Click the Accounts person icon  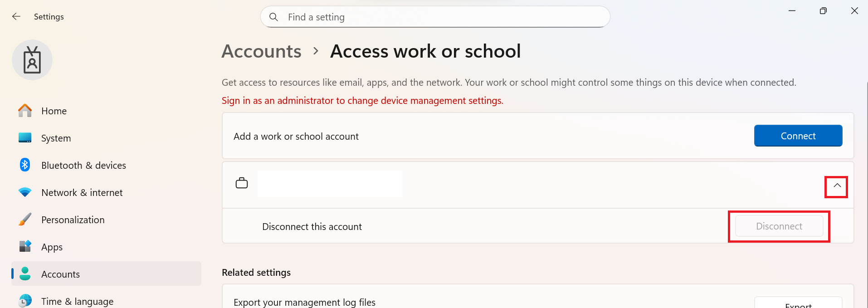[25, 274]
